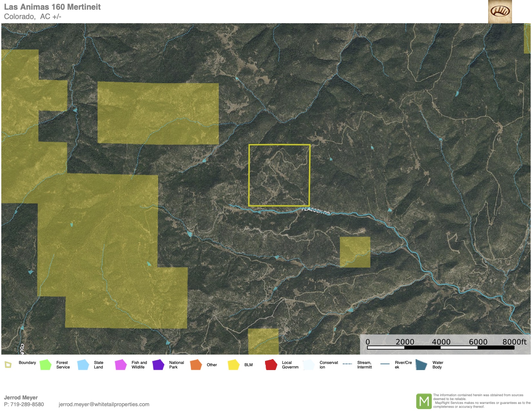Screen dimensions: 532x411
Task: Click the red Local Government legend icon
Action: 271,365
